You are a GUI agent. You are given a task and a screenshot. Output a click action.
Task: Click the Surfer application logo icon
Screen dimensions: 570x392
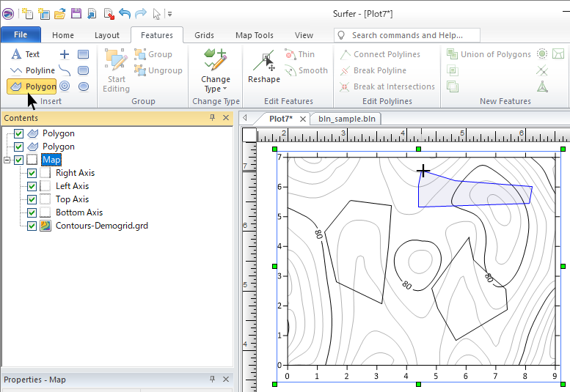point(8,14)
